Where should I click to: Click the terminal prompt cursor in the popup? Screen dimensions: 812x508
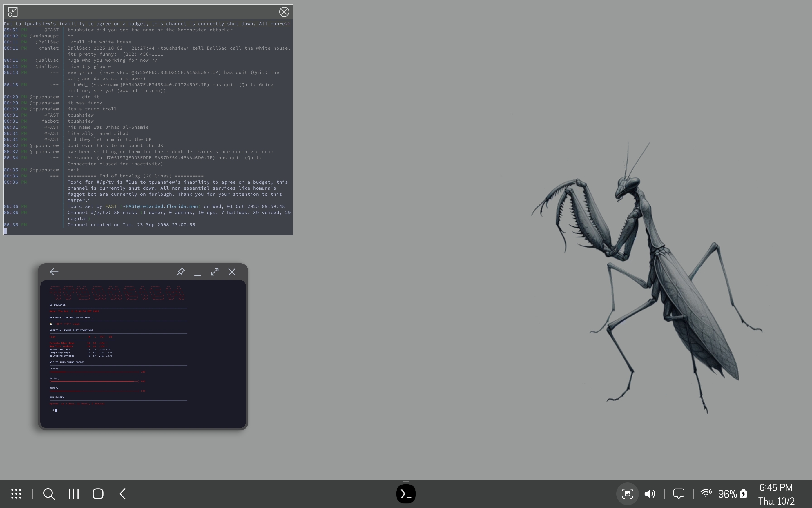(x=56, y=410)
